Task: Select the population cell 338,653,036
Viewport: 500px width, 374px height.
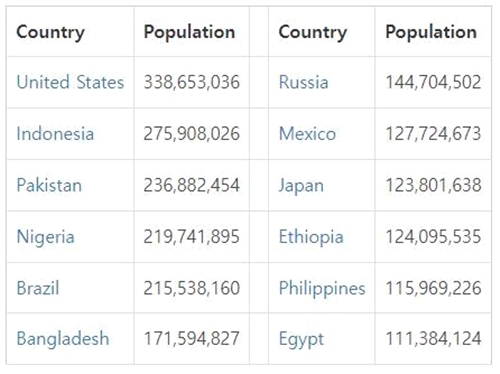Action: coord(192,82)
